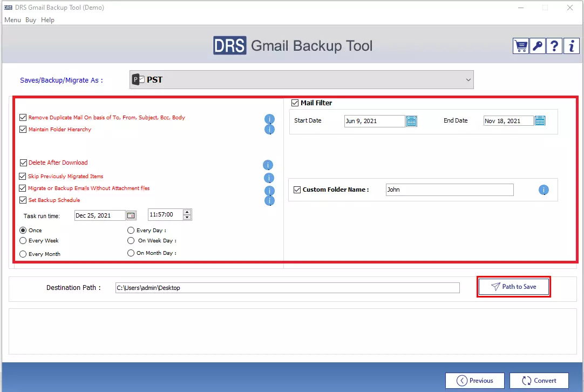Toggle Migrate Emails Without Attachment files

click(22, 188)
